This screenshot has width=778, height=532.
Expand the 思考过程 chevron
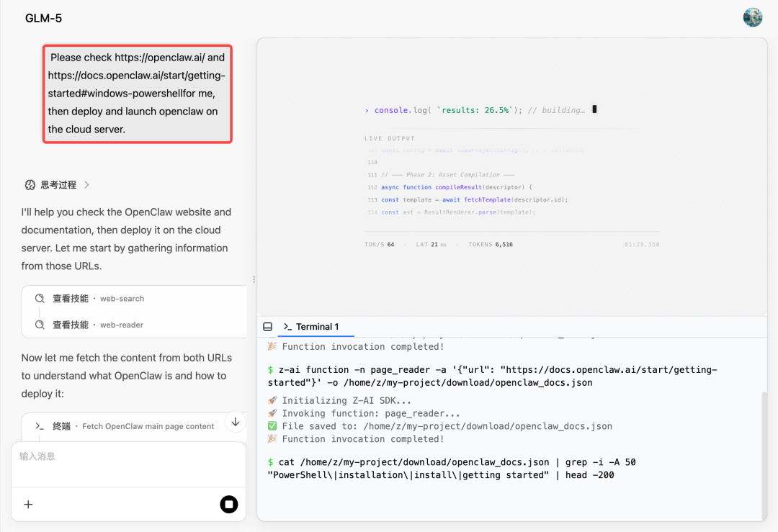86,185
